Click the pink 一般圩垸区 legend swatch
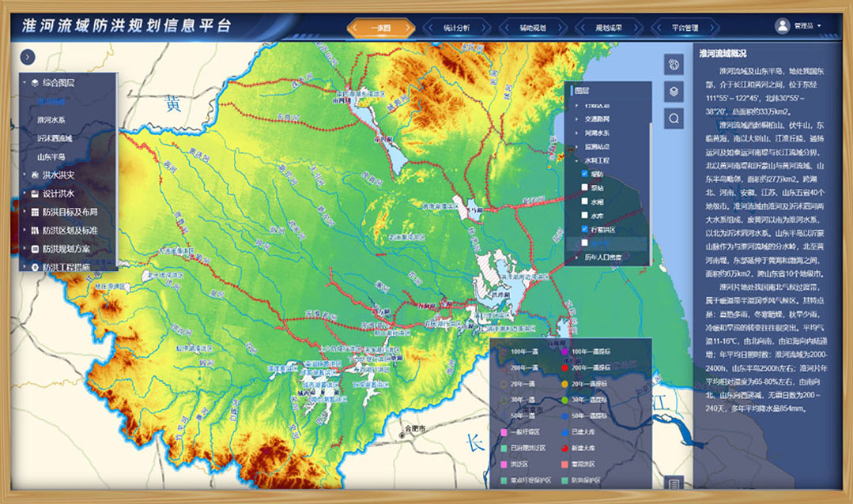Image resolution: width=853 pixels, height=504 pixels. click(504, 432)
